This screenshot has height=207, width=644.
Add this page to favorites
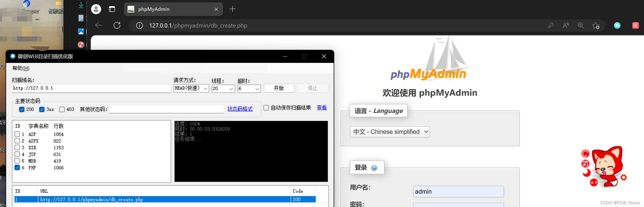point(596,26)
